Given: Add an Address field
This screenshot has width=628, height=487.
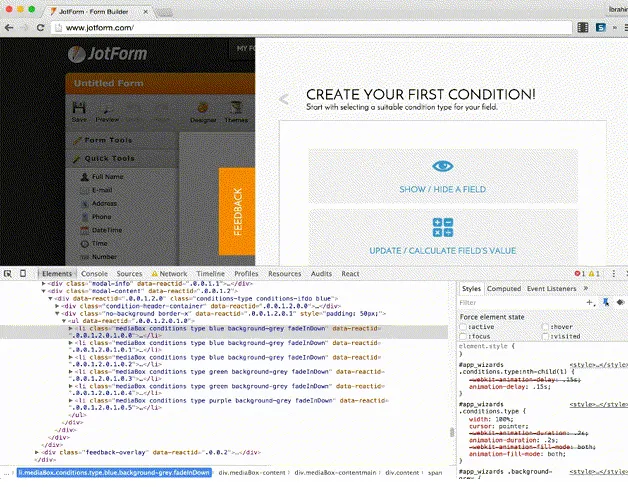Looking at the screenshot, I should [x=99, y=203].
